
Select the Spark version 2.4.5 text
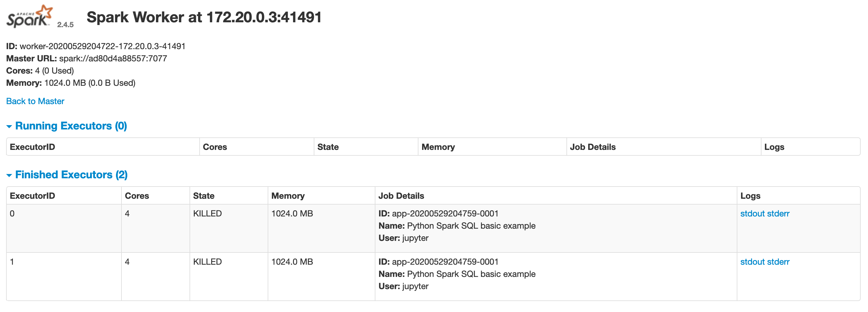tap(65, 25)
